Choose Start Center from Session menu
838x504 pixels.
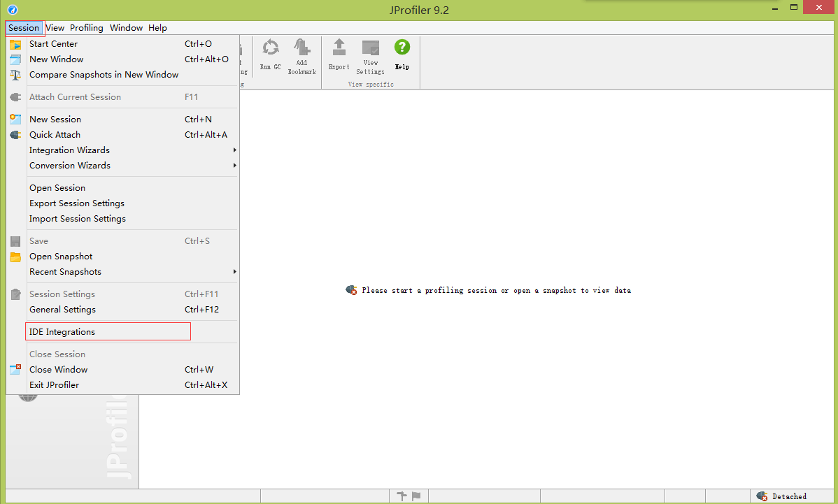(122, 44)
